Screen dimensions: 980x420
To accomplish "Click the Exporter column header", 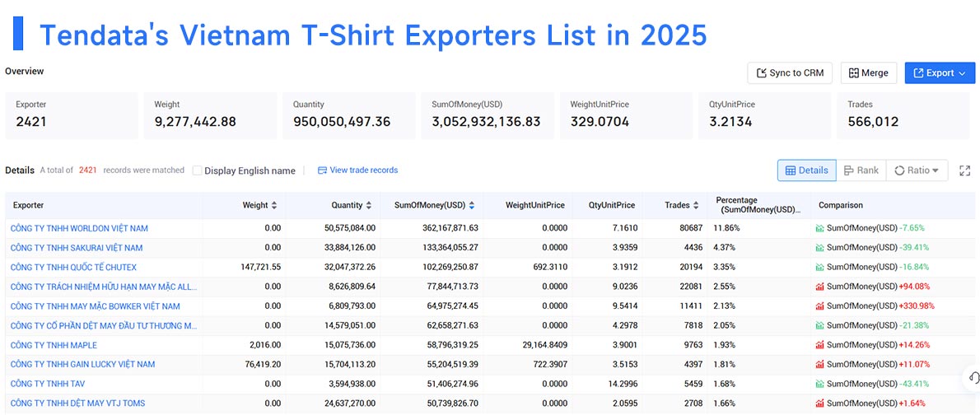I will (x=28, y=205).
